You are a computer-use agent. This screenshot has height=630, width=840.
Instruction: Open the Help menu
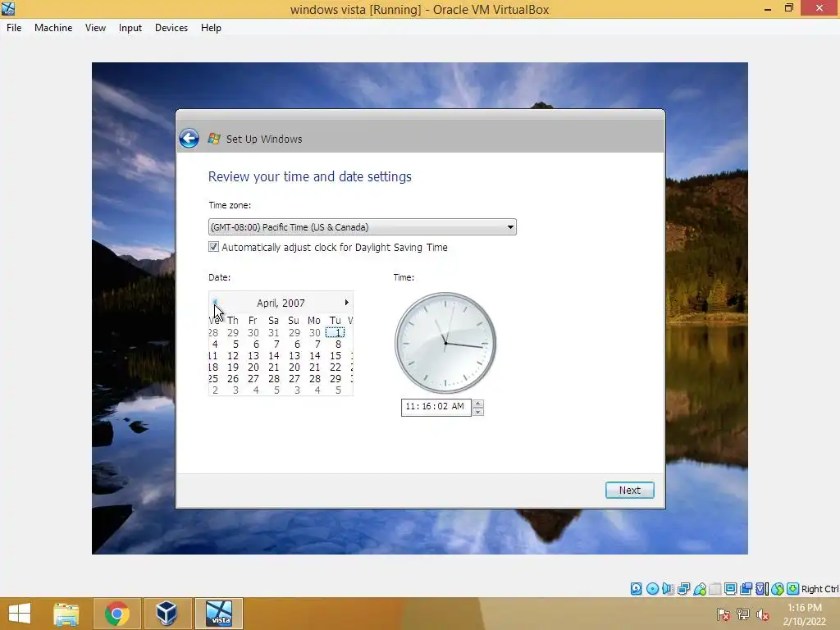click(x=211, y=28)
